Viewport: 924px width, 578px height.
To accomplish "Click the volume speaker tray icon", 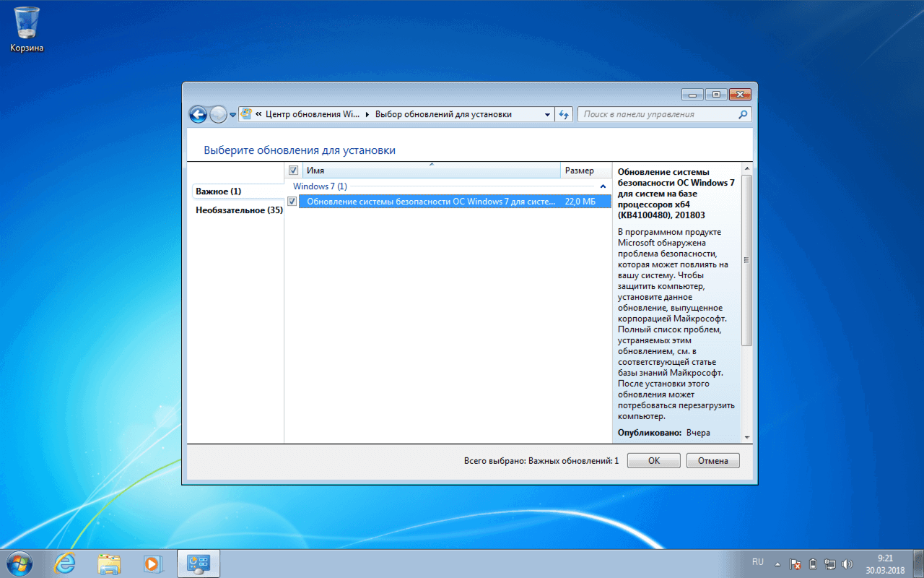I will point(846,563).
